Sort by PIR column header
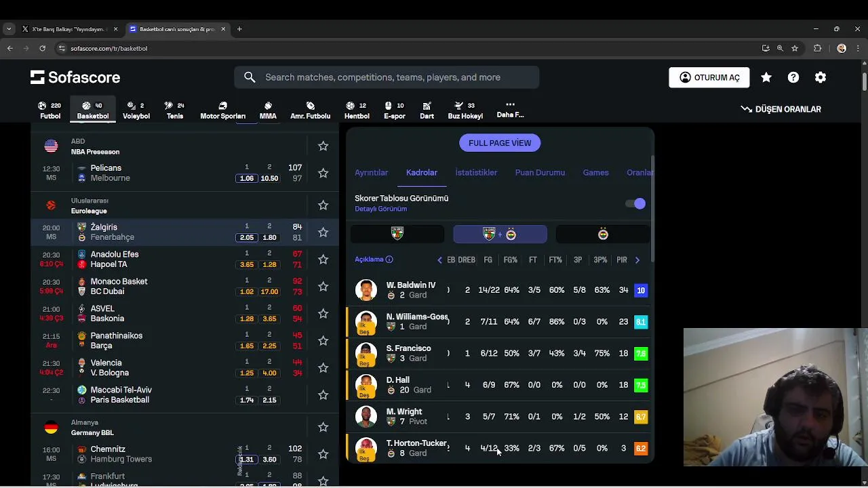868x488 pixels. 622,260
